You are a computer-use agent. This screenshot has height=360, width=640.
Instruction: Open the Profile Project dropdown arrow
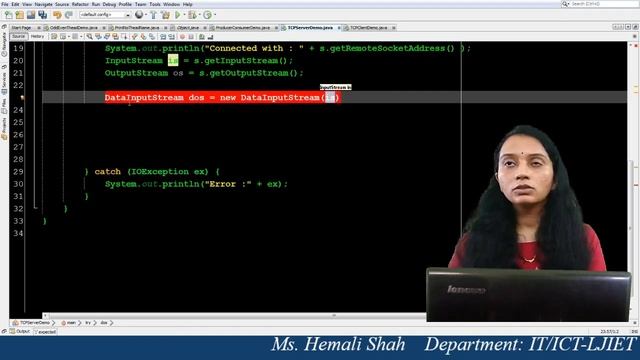[x=215, y=15]
